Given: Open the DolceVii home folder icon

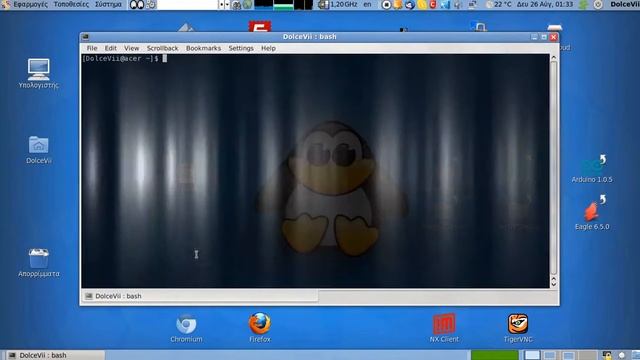Looking at the screenshot, I should pos(38,149).
